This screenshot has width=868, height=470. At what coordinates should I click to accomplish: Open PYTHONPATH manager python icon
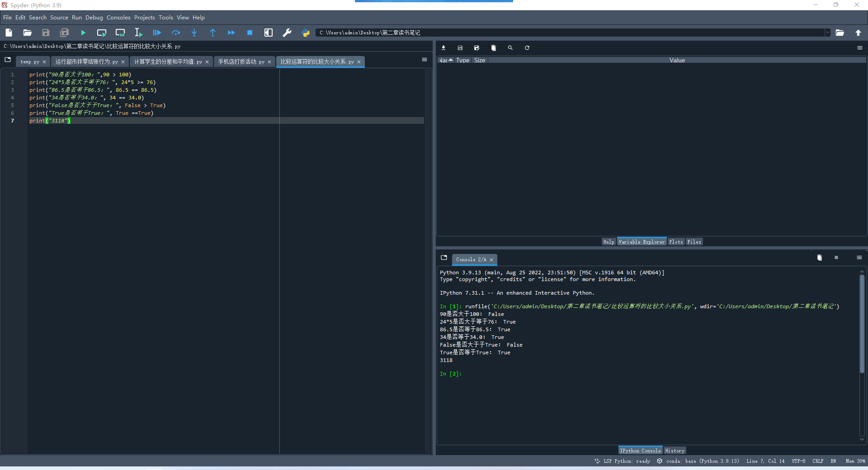point(306,33)
